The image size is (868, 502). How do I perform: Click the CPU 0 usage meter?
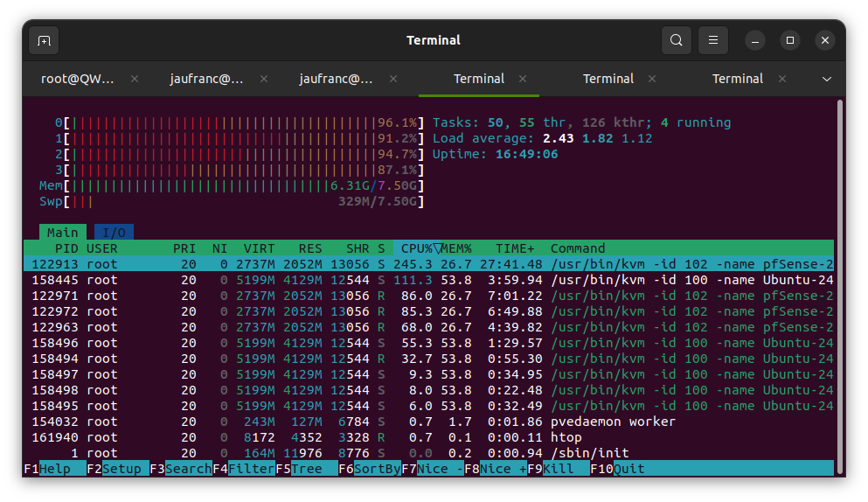pyautogui.click(x=240, y=122)
